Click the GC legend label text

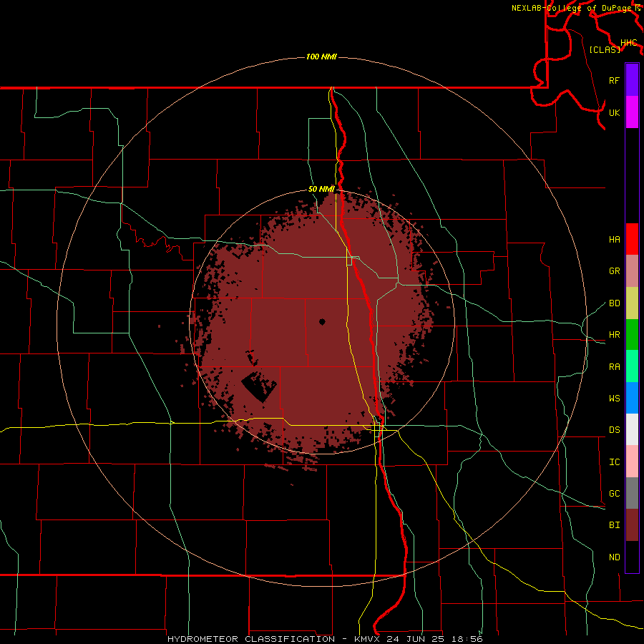point(615,493)
